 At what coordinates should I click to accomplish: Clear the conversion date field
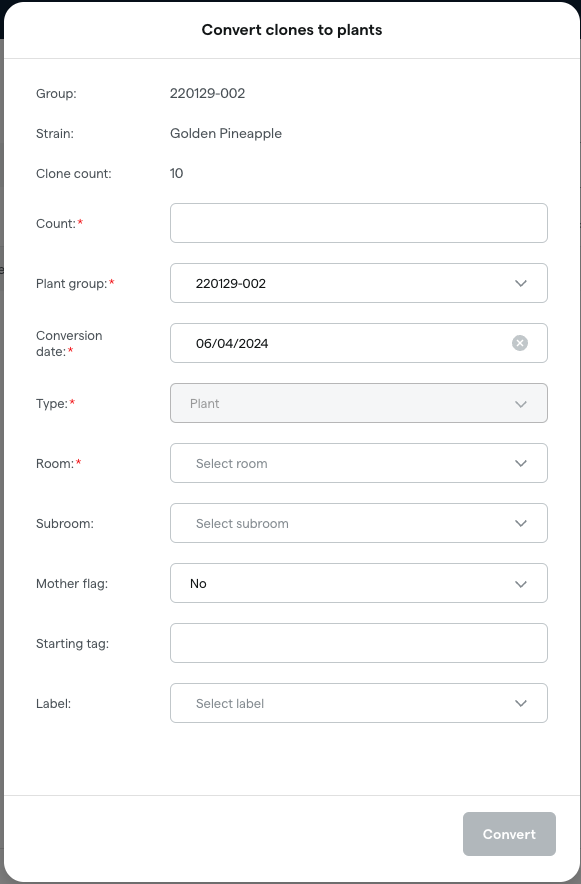point(520,343)
